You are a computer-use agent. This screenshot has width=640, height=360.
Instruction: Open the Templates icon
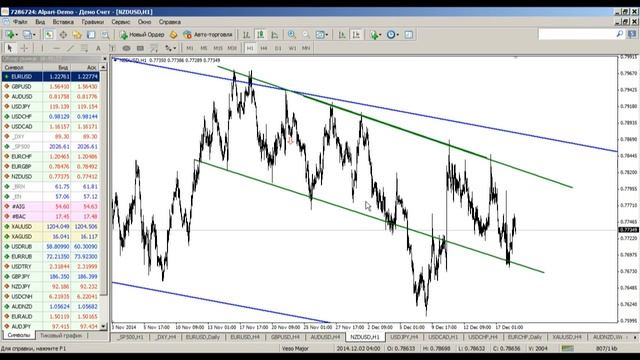[409, 35]
